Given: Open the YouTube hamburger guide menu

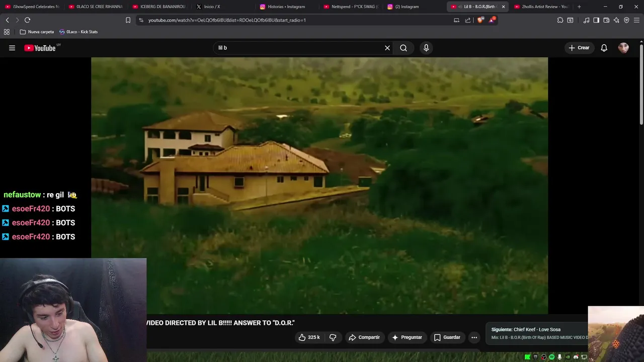Looking at the screenshot, I should click(12, 48).
